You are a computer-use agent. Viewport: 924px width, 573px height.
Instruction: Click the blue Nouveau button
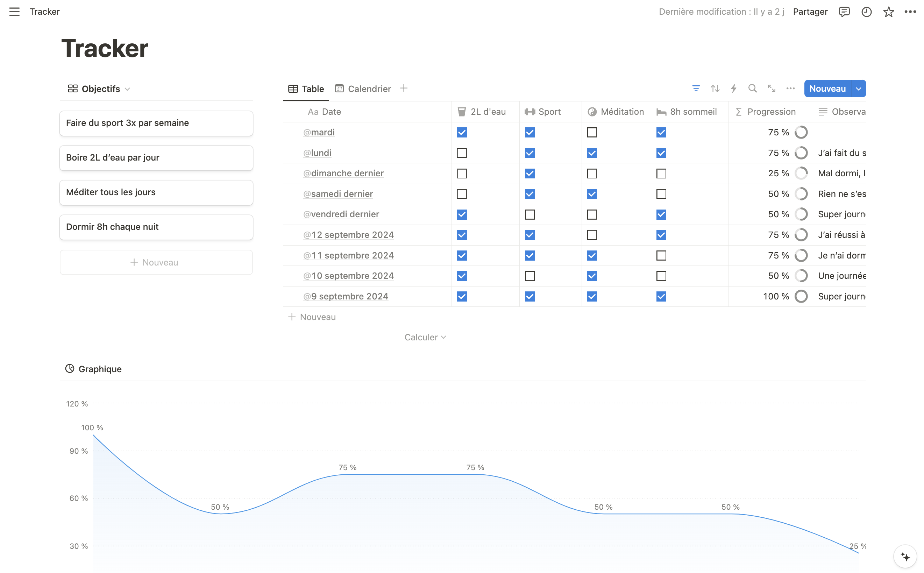click(827, 89)
